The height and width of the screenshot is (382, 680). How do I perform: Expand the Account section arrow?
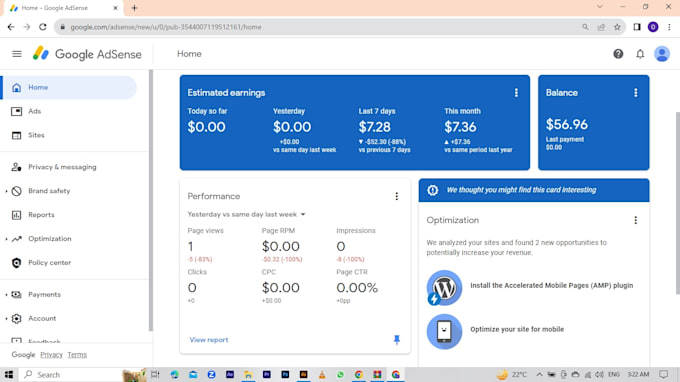pos(6,319)
